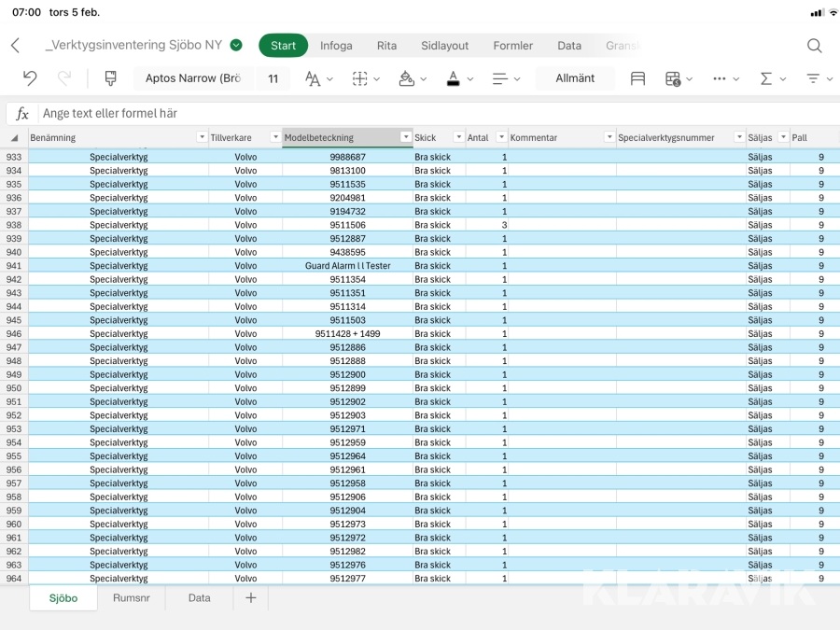
Task: Expand the Skick column filter dropdown
Action: coord(458,137)
